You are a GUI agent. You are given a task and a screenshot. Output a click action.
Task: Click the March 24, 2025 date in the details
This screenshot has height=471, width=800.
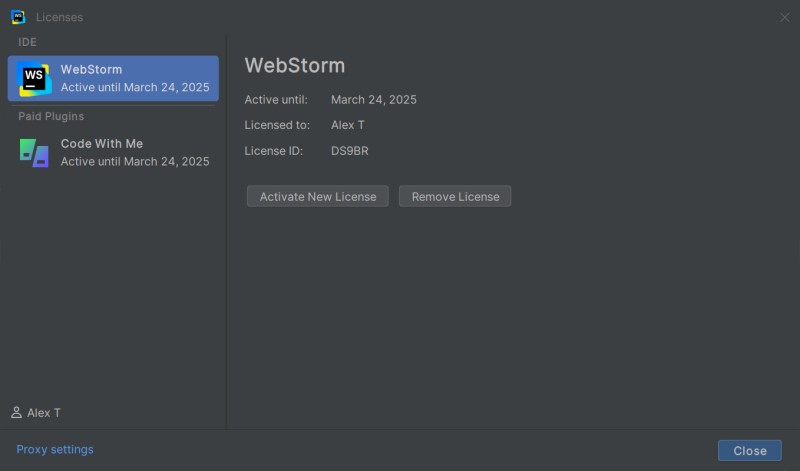tap(373, 100)
